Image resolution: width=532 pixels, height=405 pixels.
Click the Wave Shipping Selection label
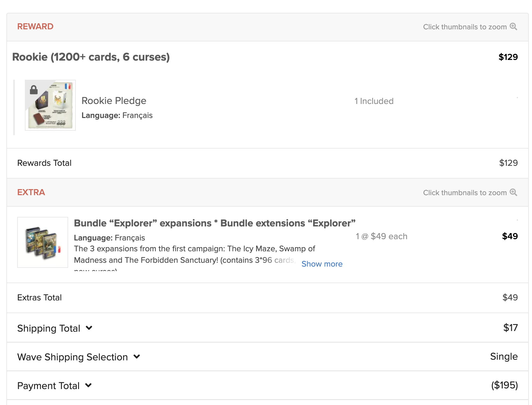click(x=73, y=357)
